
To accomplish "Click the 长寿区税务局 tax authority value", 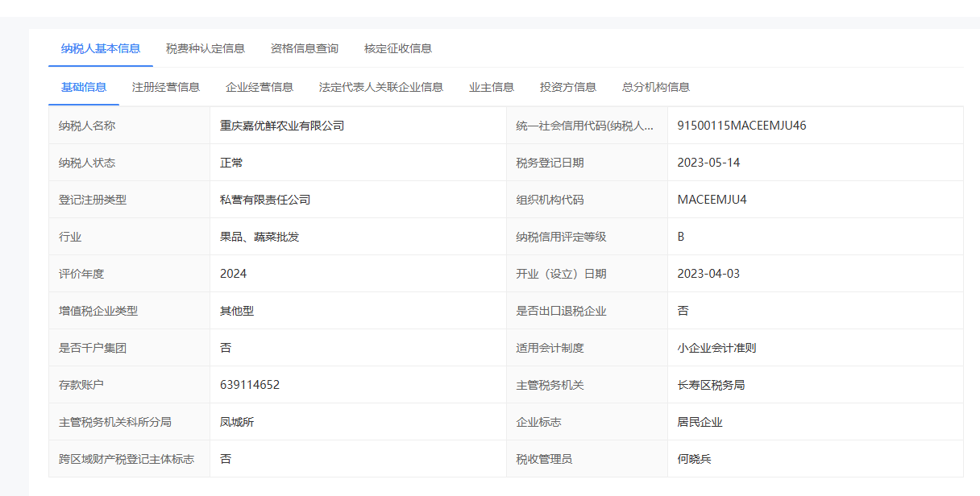I will [x=711, y=385].
